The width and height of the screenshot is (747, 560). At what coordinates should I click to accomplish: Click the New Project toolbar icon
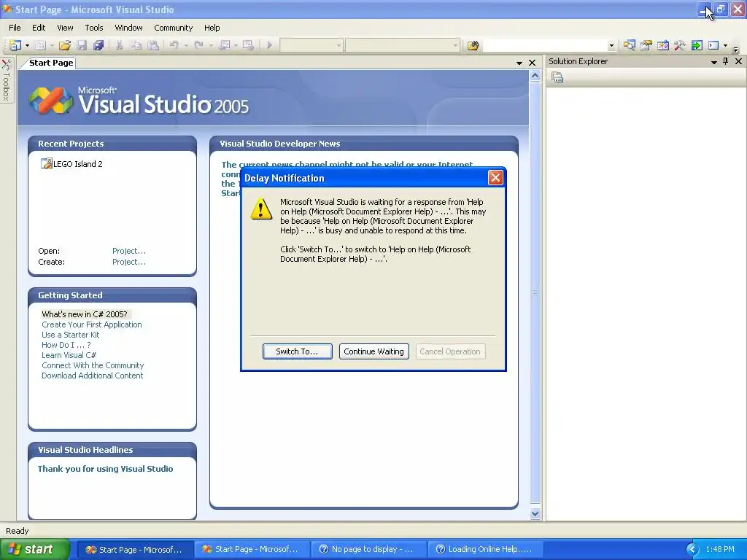(15, 45)
